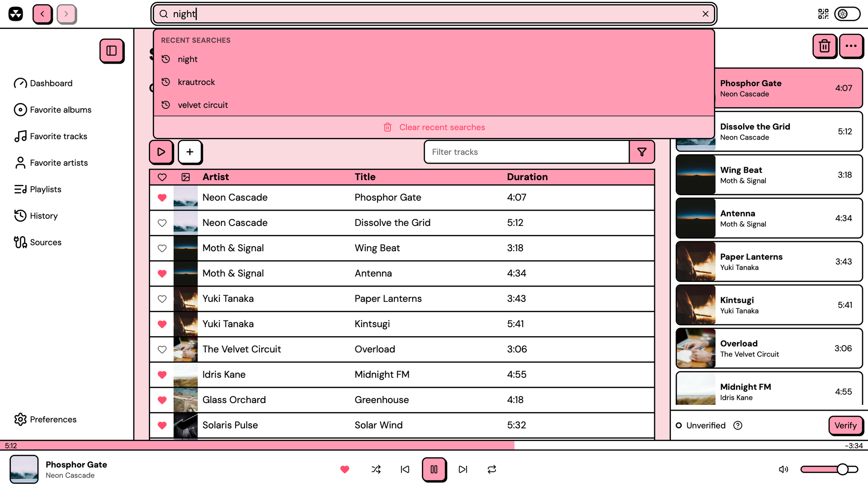Viewport: 868px width, 488px height.
Task: Click Clear recent searches
Action: point(434,127)
